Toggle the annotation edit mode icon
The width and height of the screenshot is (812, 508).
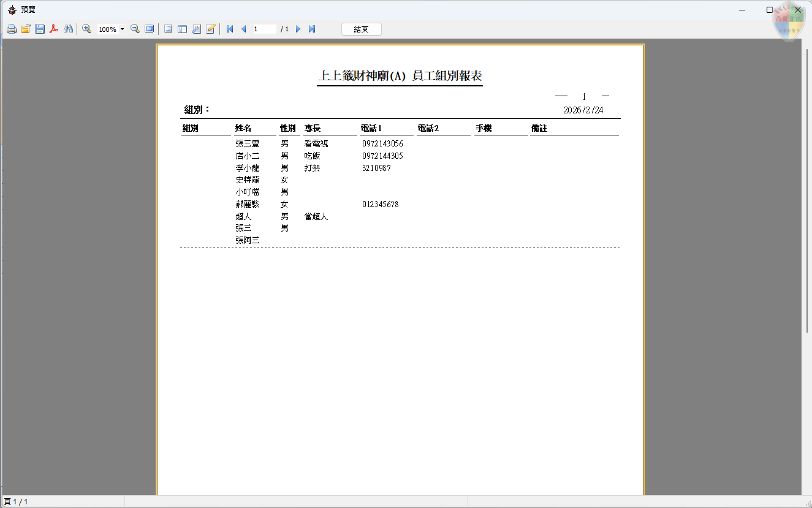click(211, 28)
